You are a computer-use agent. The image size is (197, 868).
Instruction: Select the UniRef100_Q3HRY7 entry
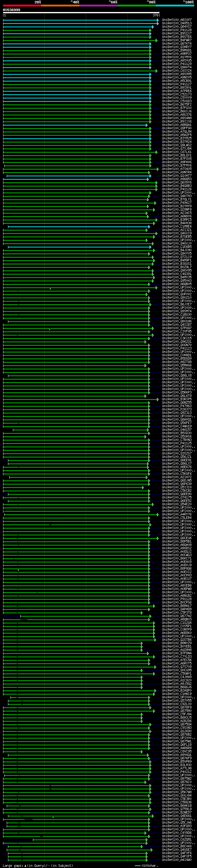point(177,47)
